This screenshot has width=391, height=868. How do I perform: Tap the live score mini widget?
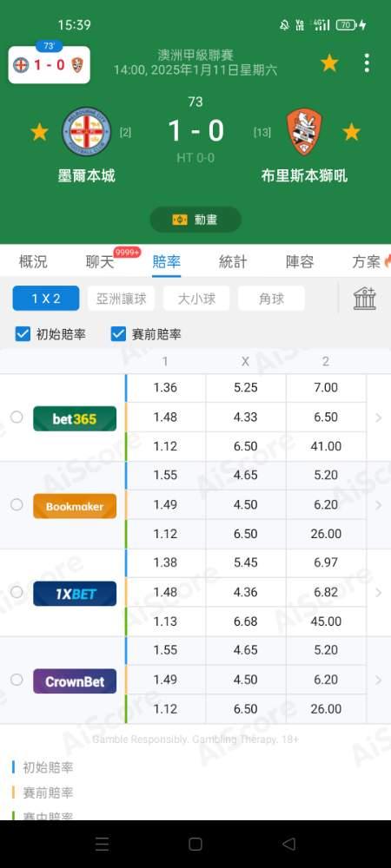point(50,65)
